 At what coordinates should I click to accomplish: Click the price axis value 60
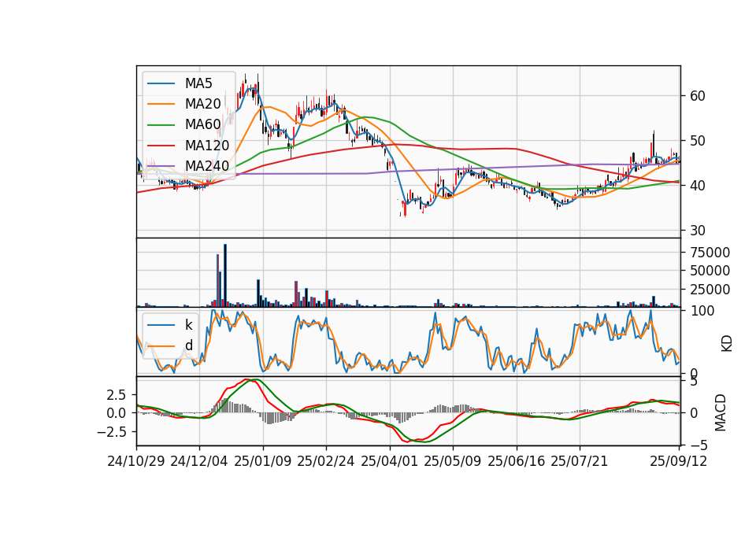click(698, 96)
